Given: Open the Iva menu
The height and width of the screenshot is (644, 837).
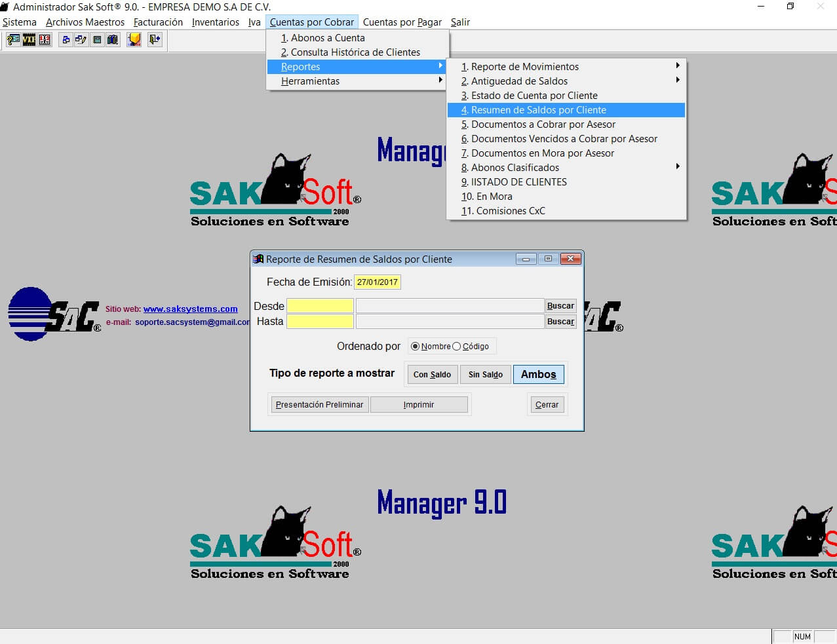Looking at the screenshot, I should (x=254, y=22).
